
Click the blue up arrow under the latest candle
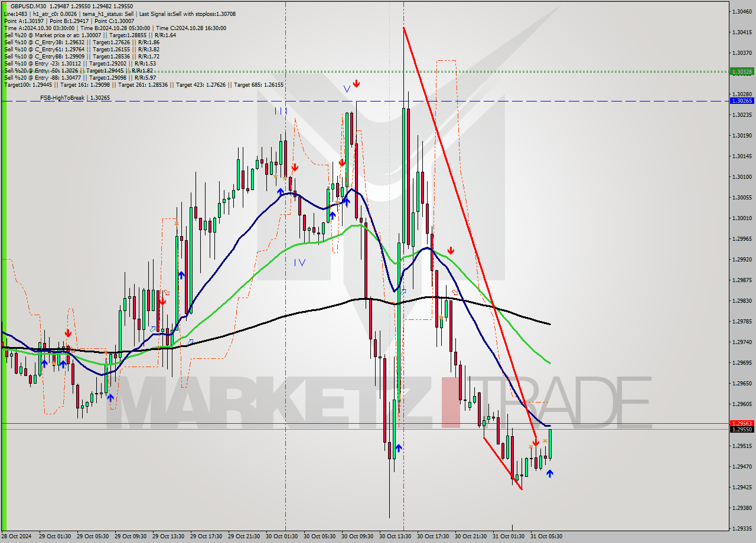coord(550,473)
